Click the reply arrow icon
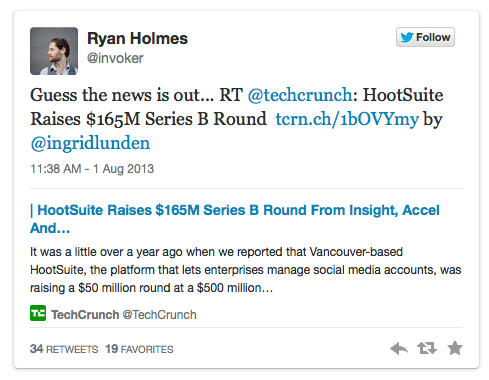 [399, 348]
